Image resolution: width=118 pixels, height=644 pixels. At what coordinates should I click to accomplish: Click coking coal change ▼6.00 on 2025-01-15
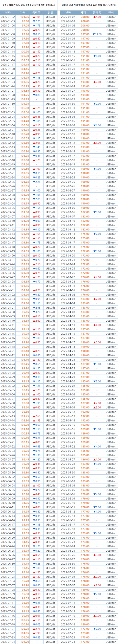pos(97,56)
